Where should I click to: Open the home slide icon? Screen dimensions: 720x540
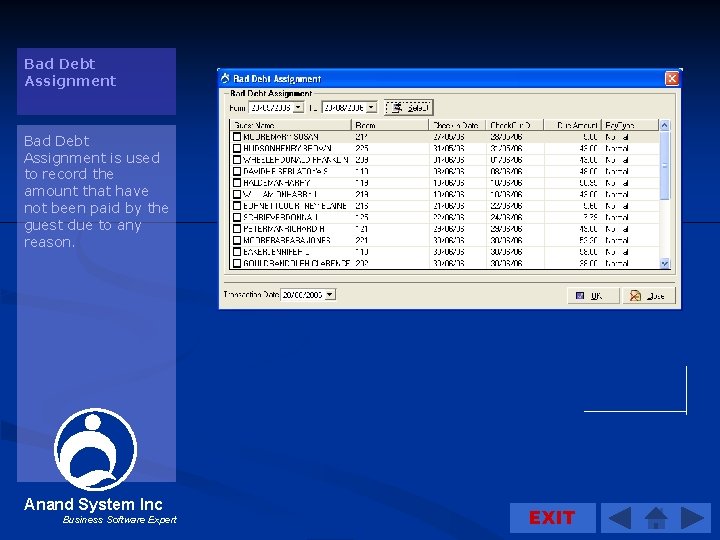coord(656,518)
